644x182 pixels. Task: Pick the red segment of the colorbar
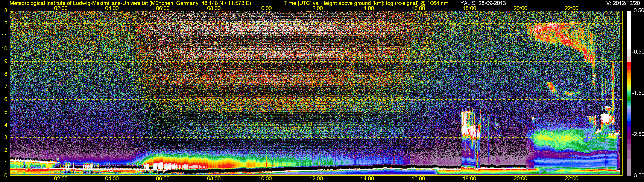(x=629, y=65)
